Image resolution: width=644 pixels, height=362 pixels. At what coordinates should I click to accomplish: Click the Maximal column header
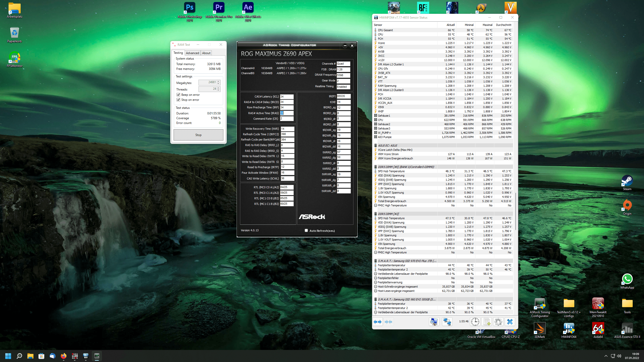pos(485,25)
